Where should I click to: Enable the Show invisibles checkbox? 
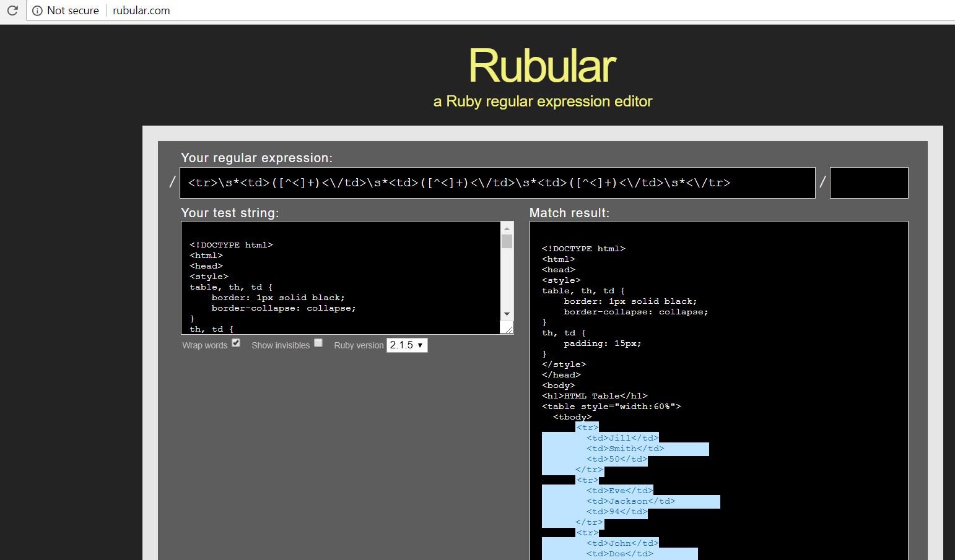coord(318,342)
